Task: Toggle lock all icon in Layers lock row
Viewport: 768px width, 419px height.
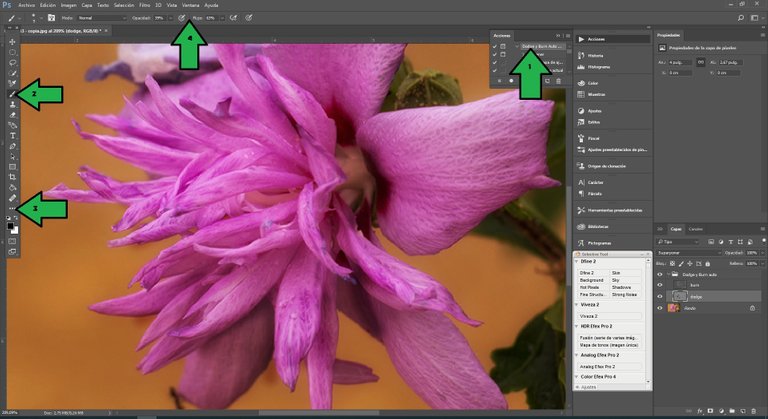Action: click(x=707, y=264)
